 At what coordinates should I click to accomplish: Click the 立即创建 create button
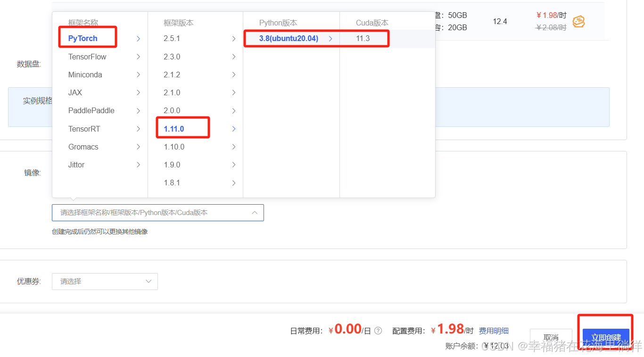[606, 338]
